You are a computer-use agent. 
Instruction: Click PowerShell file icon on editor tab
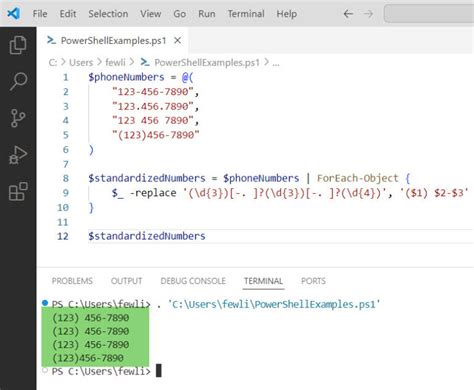coord(51,41)
